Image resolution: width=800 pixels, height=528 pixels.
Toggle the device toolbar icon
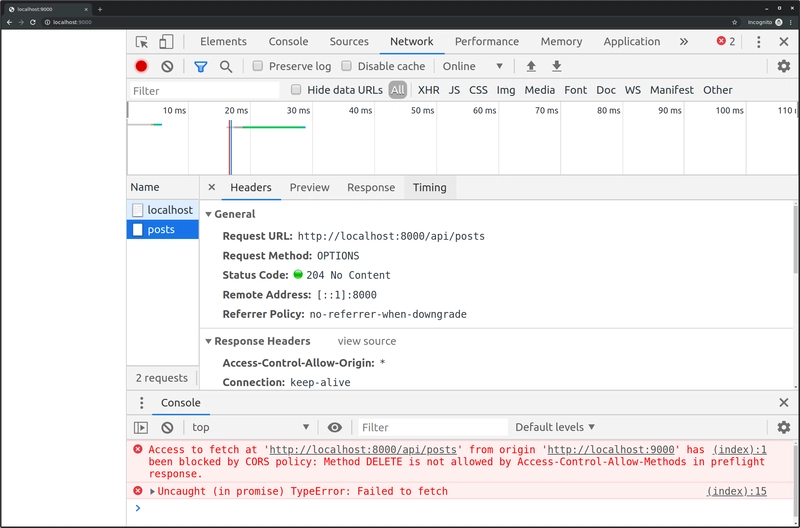[166, 42]
